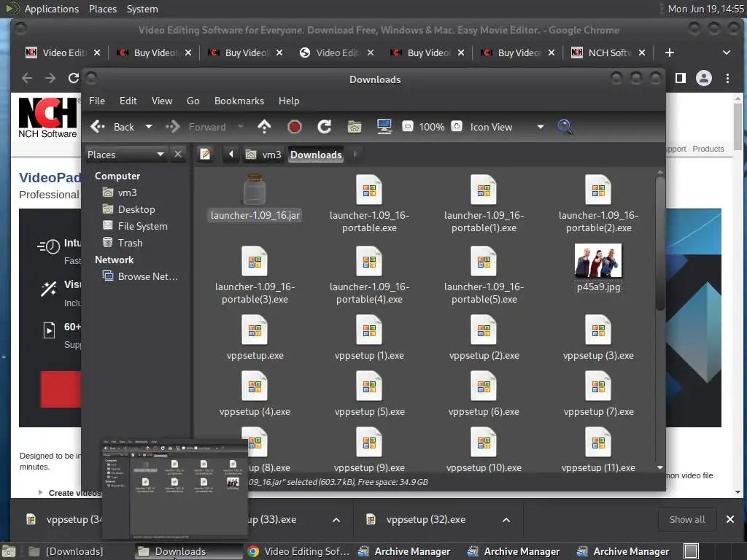747x560 pixels.
Task: Select launcher-1.09_16-portable(1).exe file icon
Action: coord(484,190)
